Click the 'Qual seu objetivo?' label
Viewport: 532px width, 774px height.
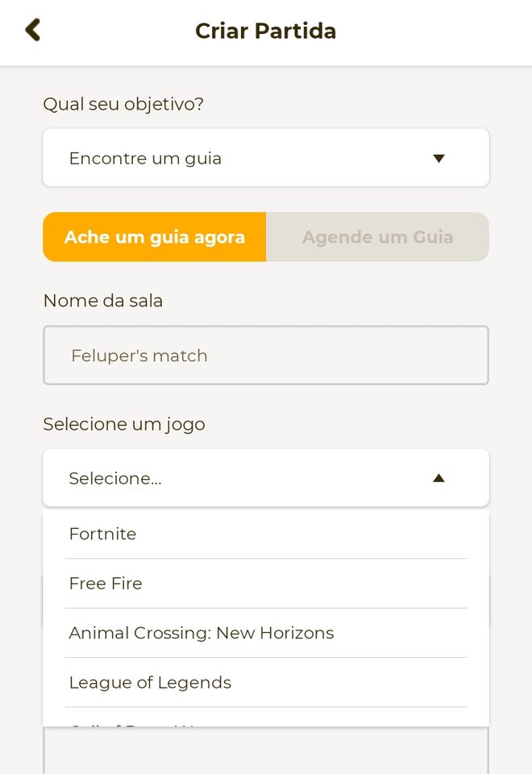click(123, 104)
